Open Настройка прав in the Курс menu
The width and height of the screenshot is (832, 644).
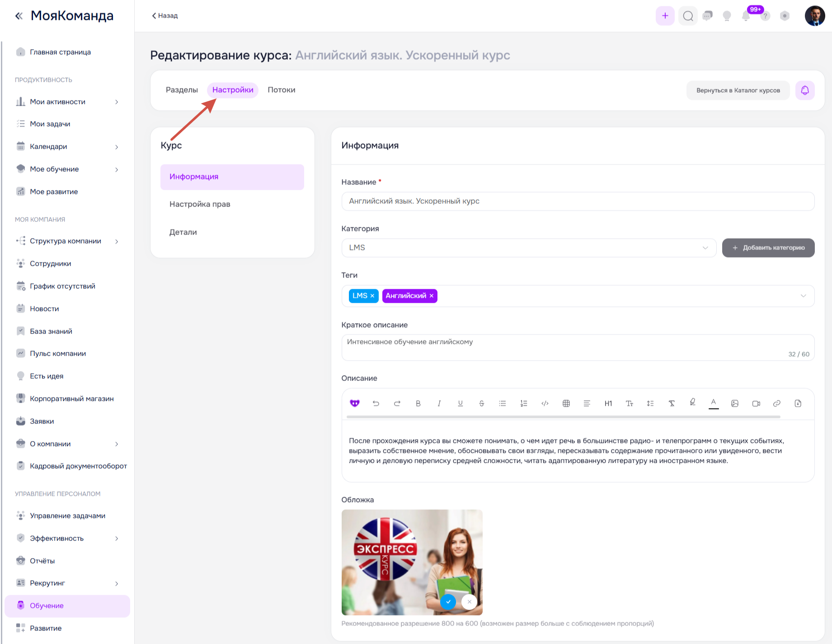(200, 204)
